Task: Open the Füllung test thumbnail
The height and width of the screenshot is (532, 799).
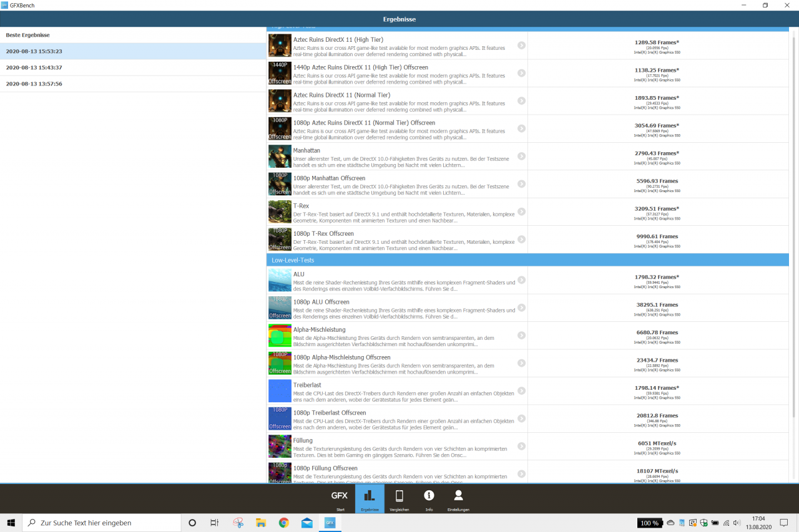Action: click(280, 447)
